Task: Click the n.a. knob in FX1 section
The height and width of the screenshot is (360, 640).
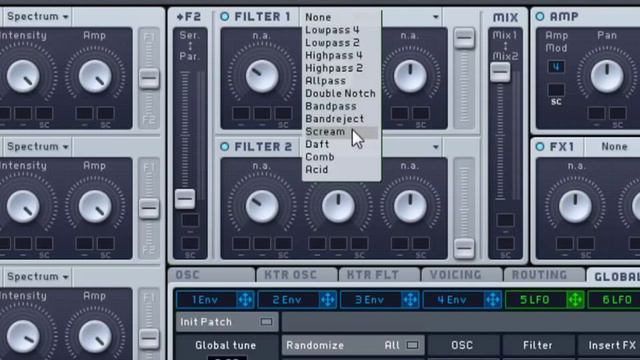Action: [575, 207]
